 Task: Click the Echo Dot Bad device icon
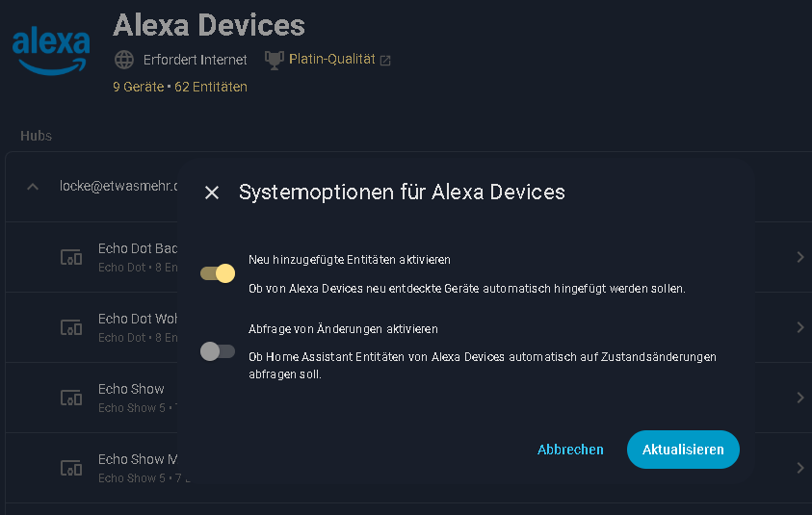click(x=71, y=257)
